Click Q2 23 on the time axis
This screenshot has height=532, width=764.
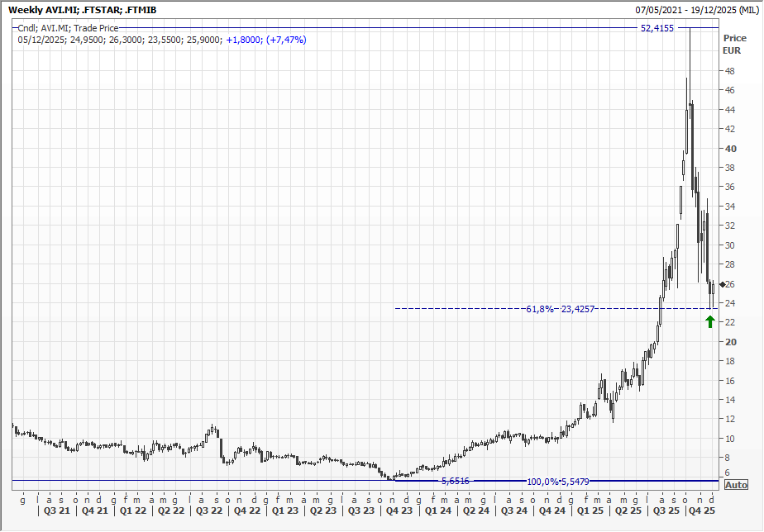(323, 511)
